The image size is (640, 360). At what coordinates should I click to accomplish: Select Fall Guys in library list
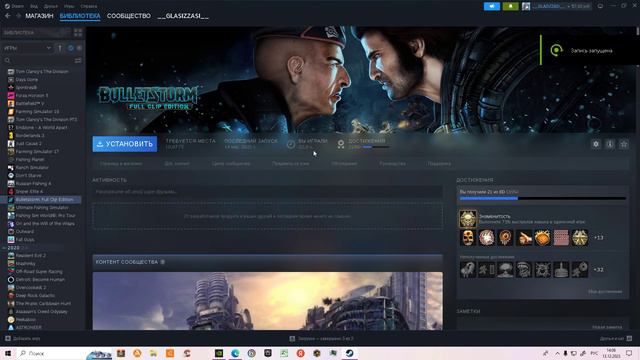[25, 240]
